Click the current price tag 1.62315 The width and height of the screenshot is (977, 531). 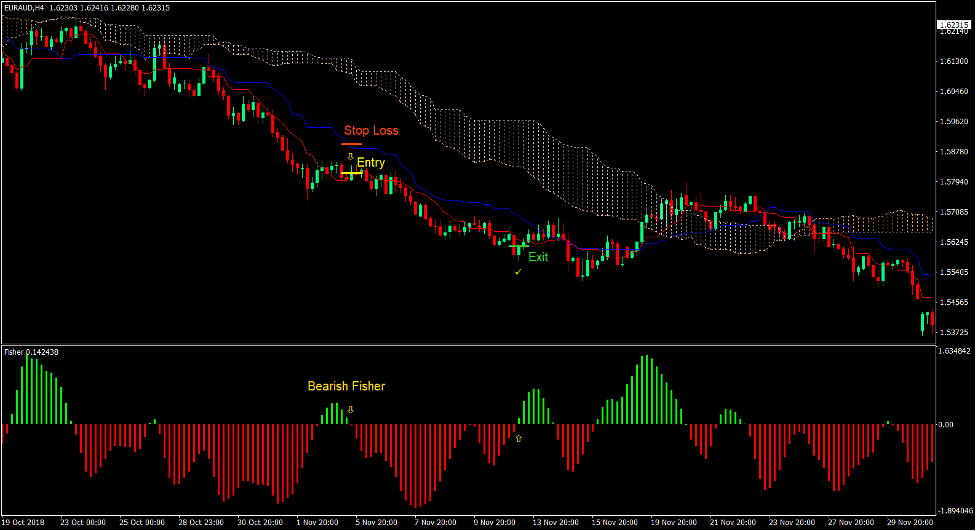click(x=954, y=25)
